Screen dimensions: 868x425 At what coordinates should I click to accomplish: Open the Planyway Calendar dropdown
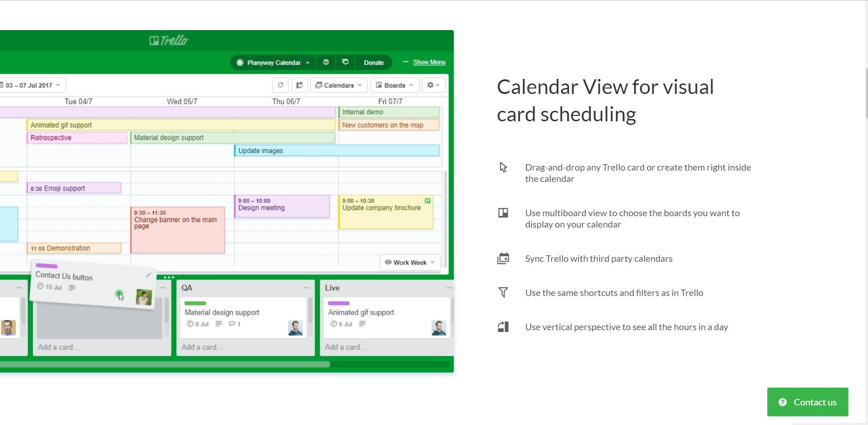(273, 62)
